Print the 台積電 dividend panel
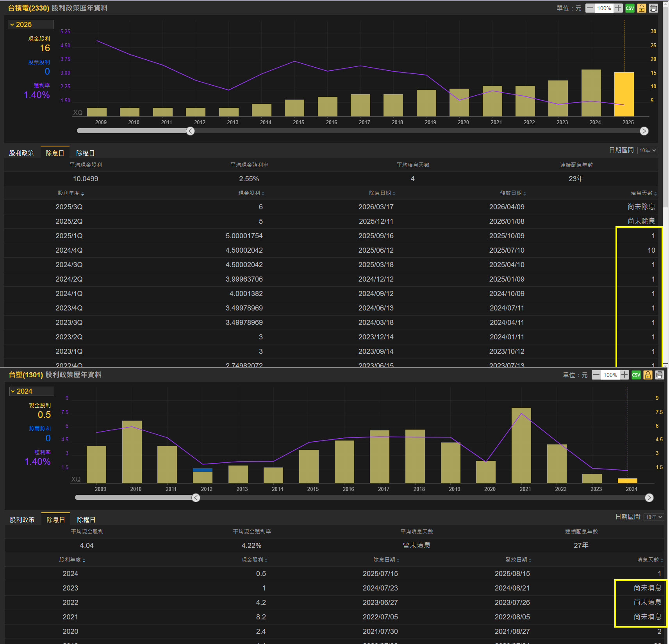The height and width of the screenshot is (644, 669). tap(653, 8)
